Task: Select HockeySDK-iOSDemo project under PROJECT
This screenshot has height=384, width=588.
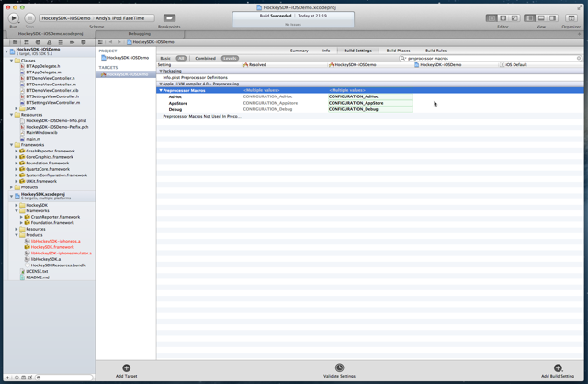Action: 125,58
